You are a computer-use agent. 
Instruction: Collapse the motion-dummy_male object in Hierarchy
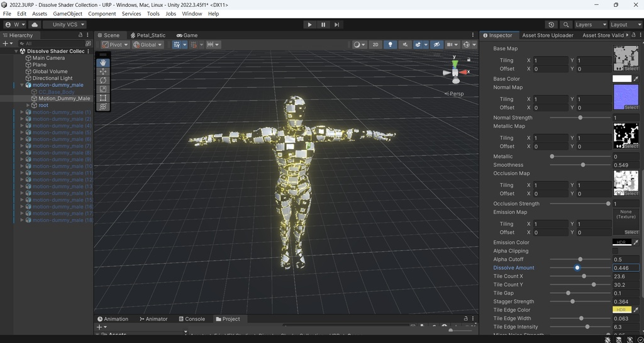(x=22, y=85)
